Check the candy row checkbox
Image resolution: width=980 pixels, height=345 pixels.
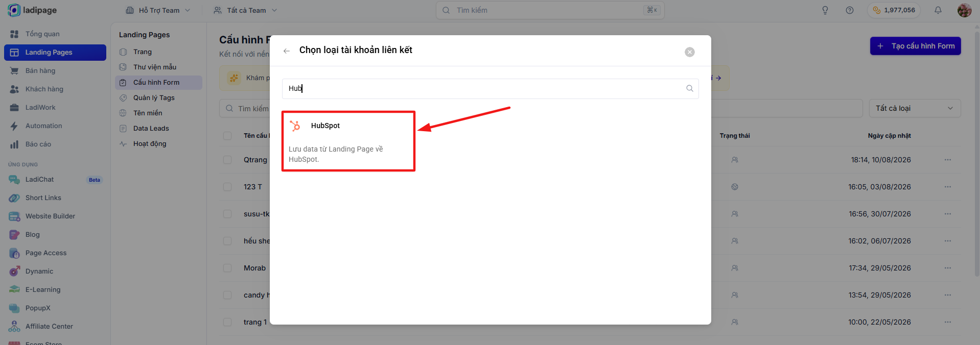tap(227, 295)
